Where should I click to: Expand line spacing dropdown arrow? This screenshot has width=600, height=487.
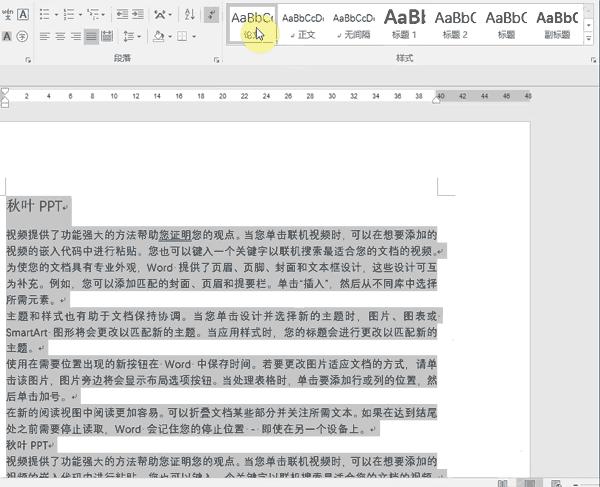click(139, 36)
